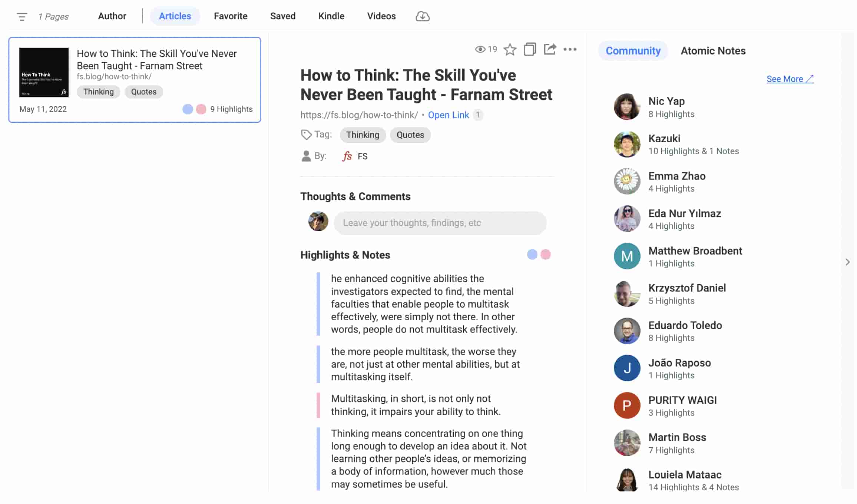Click the share export icon
The width and height of the screenshot is (857, 504).
point(550,49)
